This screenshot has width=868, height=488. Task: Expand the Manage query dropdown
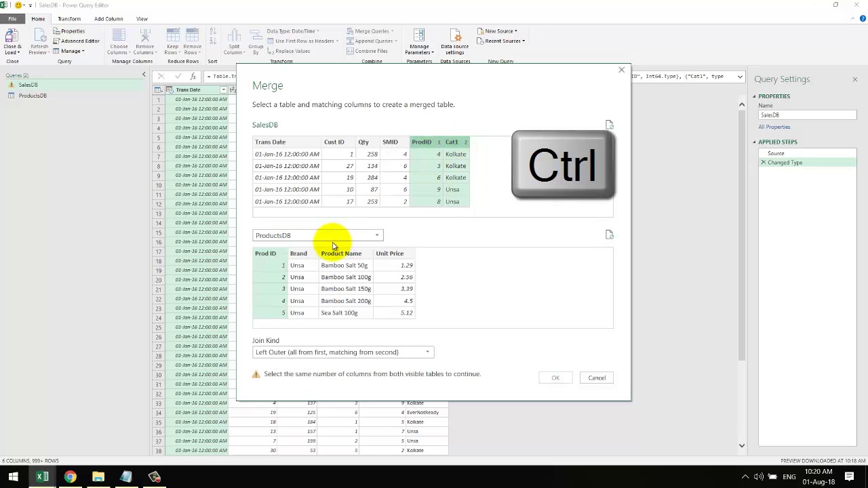(x=69, y=52)
